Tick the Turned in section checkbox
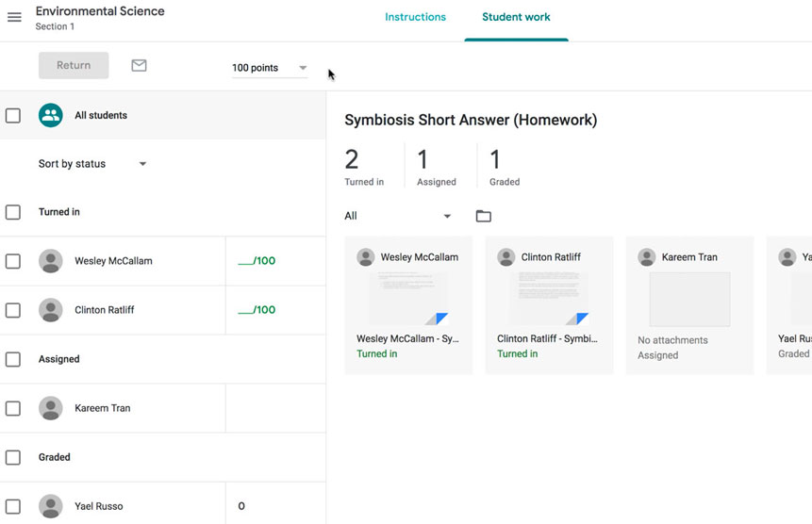The image size is (812, 524). 13,212
